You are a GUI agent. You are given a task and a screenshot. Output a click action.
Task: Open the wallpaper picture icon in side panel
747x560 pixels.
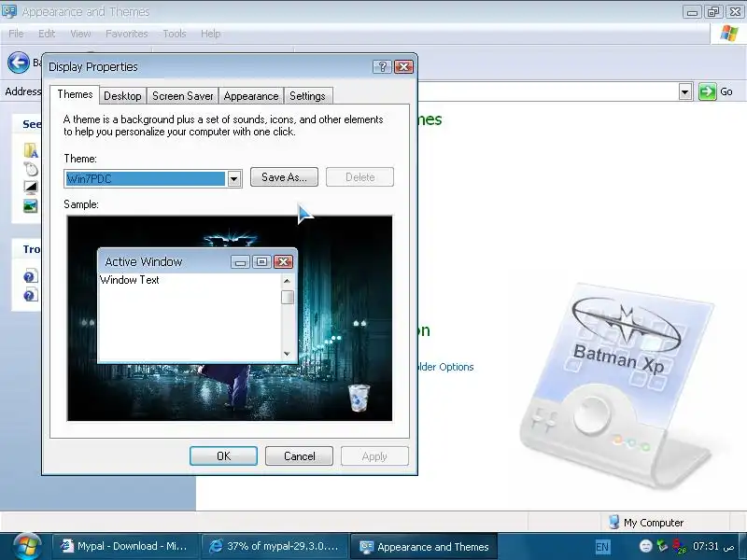click(31, 206)
